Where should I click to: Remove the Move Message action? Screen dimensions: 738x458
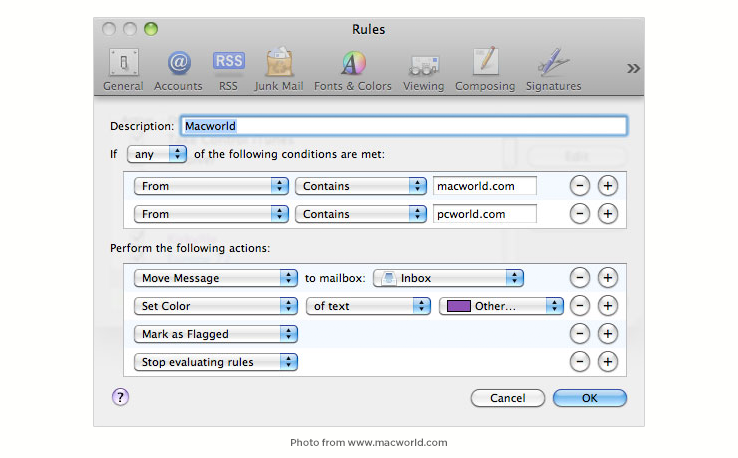[580, 278]
